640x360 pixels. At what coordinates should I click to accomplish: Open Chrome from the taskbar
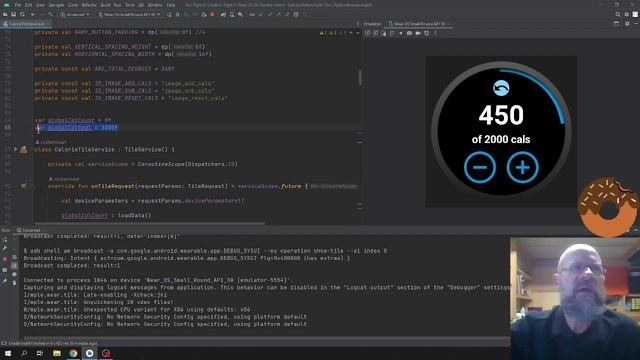pyautogui.click(x=73, y=353)
